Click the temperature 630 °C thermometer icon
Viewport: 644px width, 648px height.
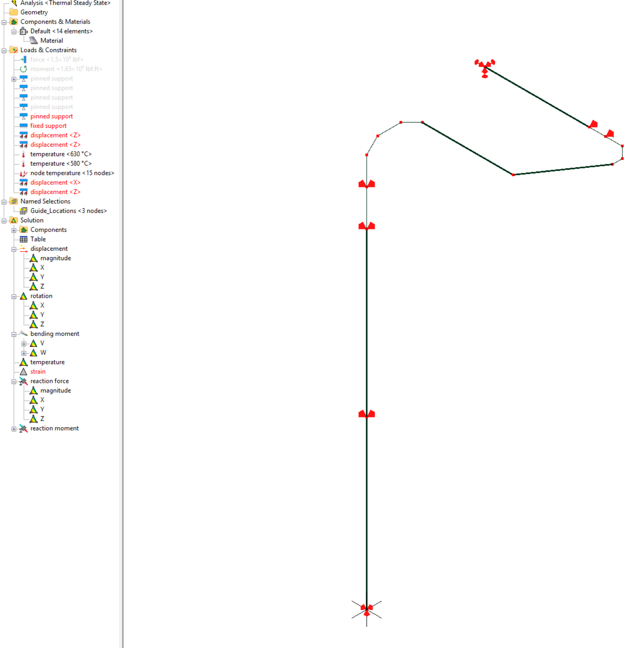(x=23, y=154)
